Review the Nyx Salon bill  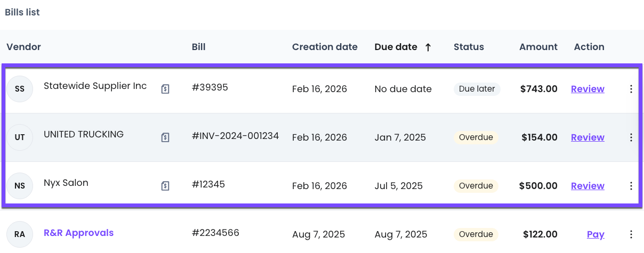click(587, 186)
